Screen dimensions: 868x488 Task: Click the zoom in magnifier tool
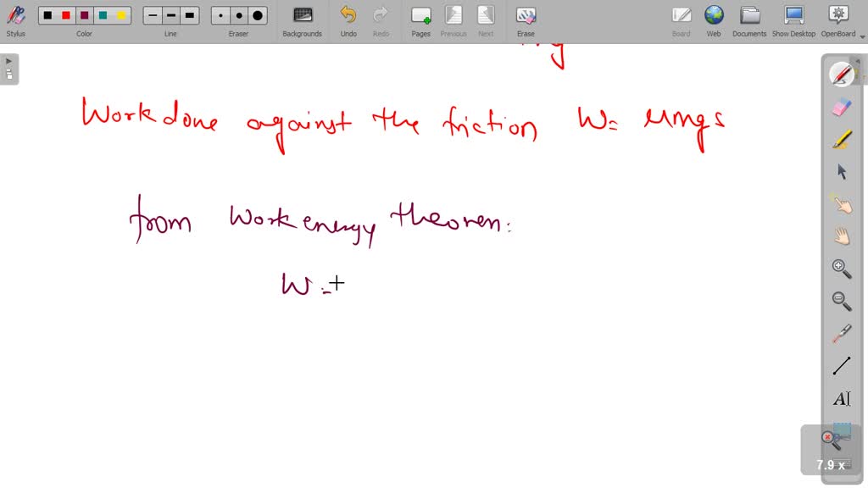coord(842,269)
